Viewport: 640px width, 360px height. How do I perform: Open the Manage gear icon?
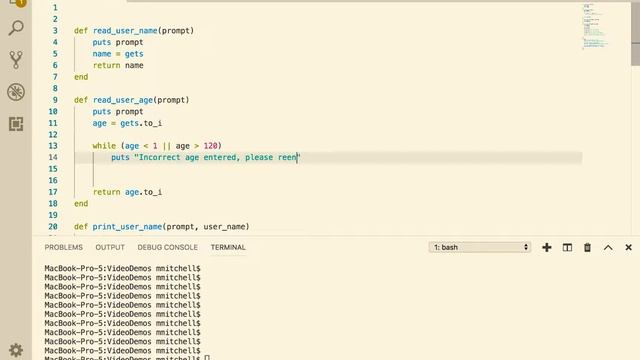(x=16, y=350)
